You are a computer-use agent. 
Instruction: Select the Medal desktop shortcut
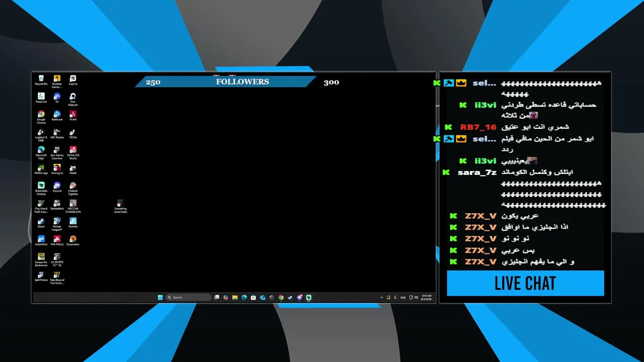tap(73, 169)
